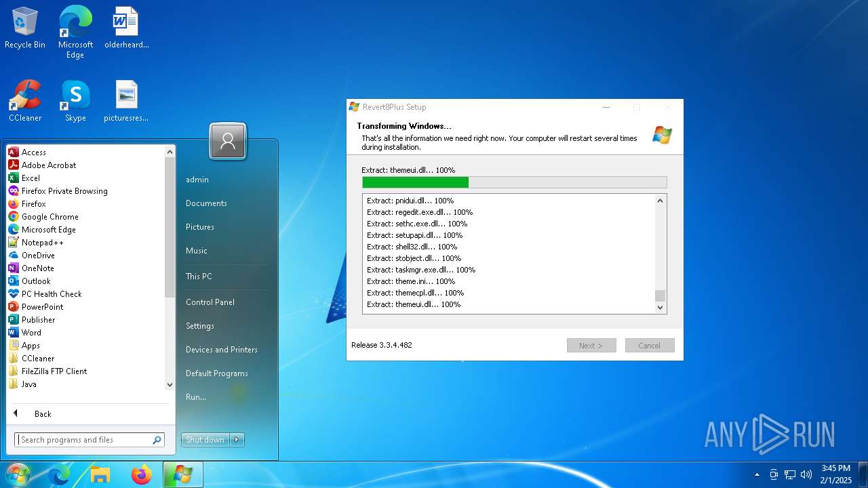Click the taskbar clock showing 3:45 PM
Screen dimensions: 868x488
click(835, 474)
